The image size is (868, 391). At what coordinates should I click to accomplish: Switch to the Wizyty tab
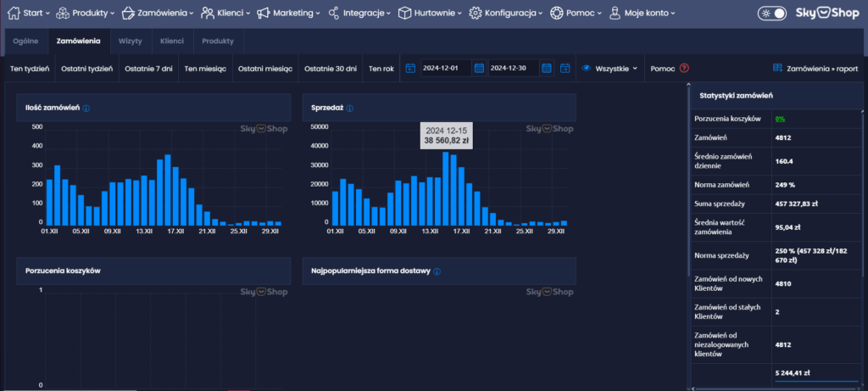coord(130,41)
